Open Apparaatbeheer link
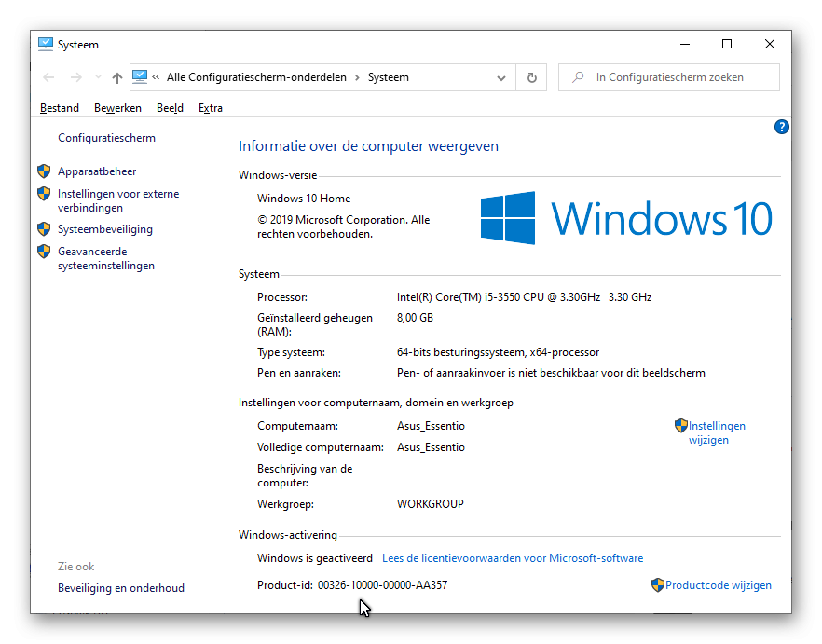 pyautogui.click(x=97, y=171)
